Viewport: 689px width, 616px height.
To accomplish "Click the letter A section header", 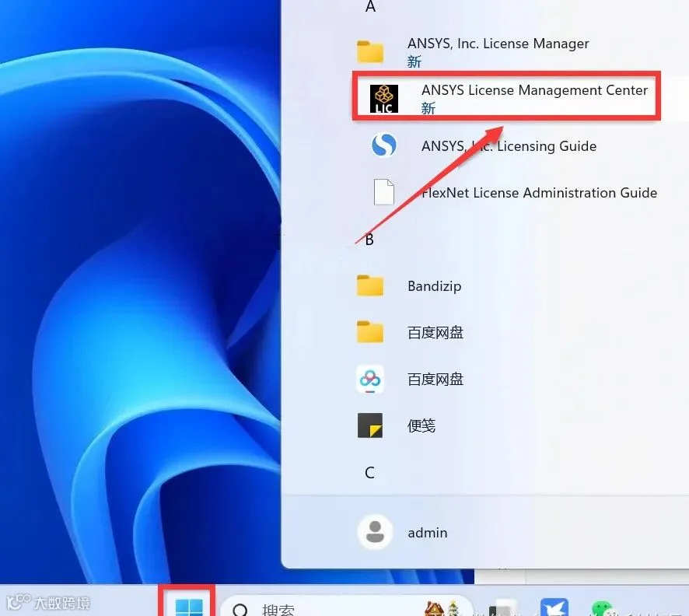I will (x=370, y=6).
